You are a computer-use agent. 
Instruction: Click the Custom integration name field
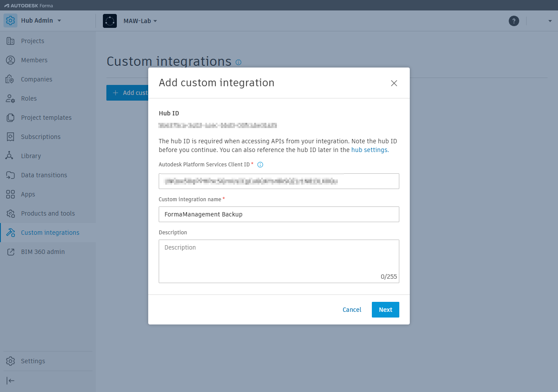pyautogui.click(x=279, y=214)
